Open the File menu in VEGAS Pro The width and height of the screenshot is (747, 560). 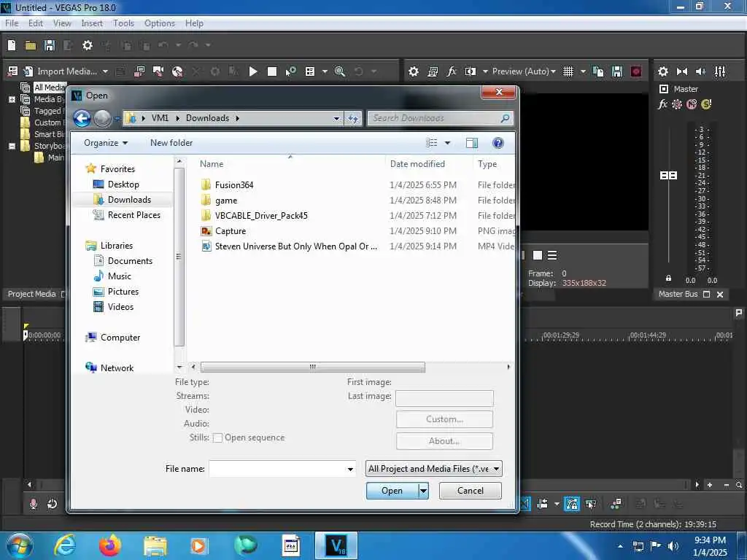12,23
